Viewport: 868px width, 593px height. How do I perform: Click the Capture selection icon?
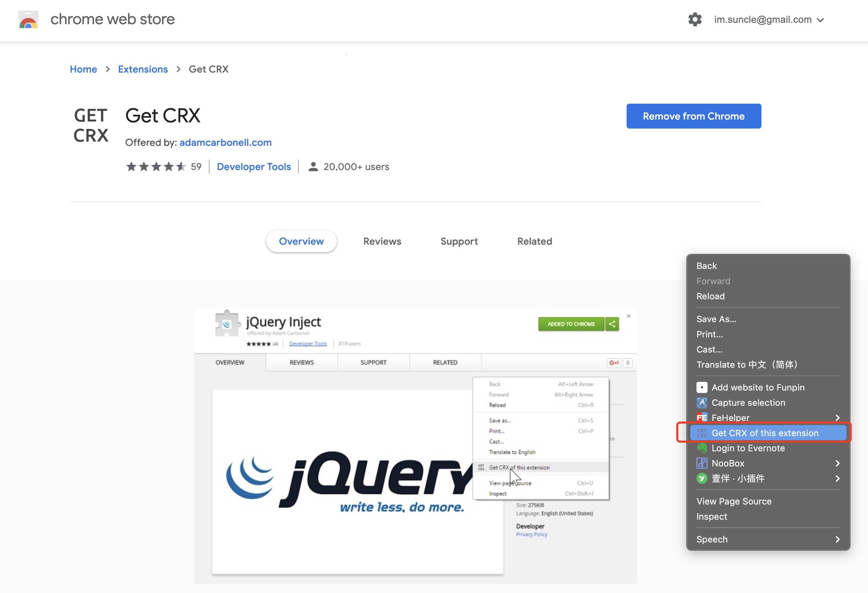coord(702,403)
